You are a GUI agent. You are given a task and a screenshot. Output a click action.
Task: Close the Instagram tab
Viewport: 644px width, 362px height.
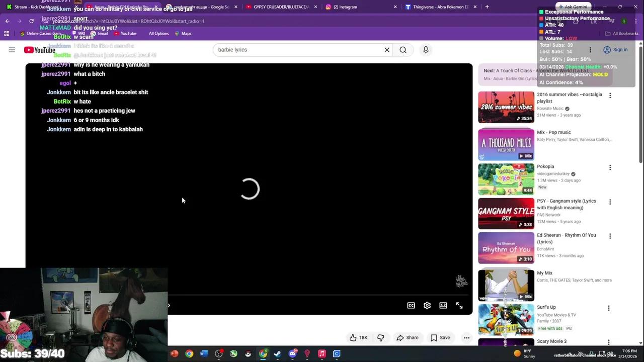click(x=395, y=7)
